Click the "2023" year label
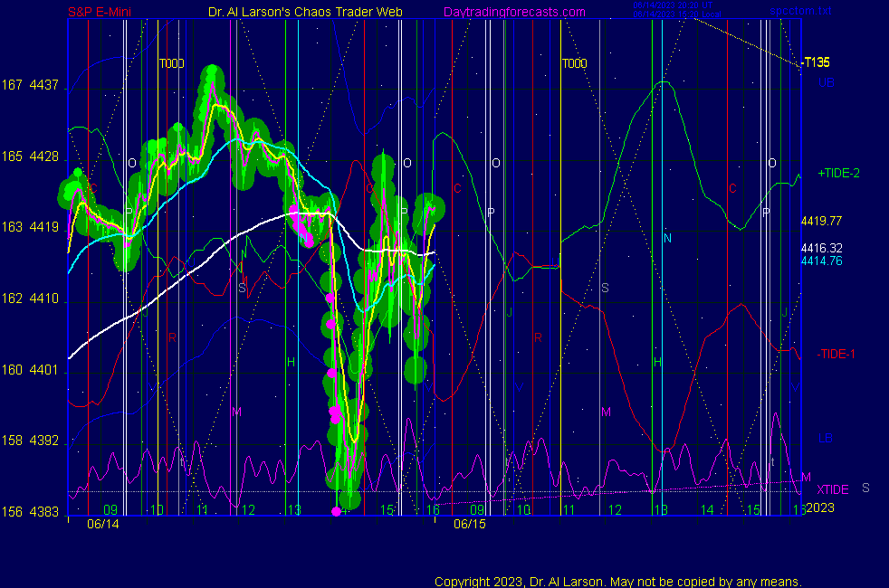The image size is (889, 588). (x=820, y=507)
